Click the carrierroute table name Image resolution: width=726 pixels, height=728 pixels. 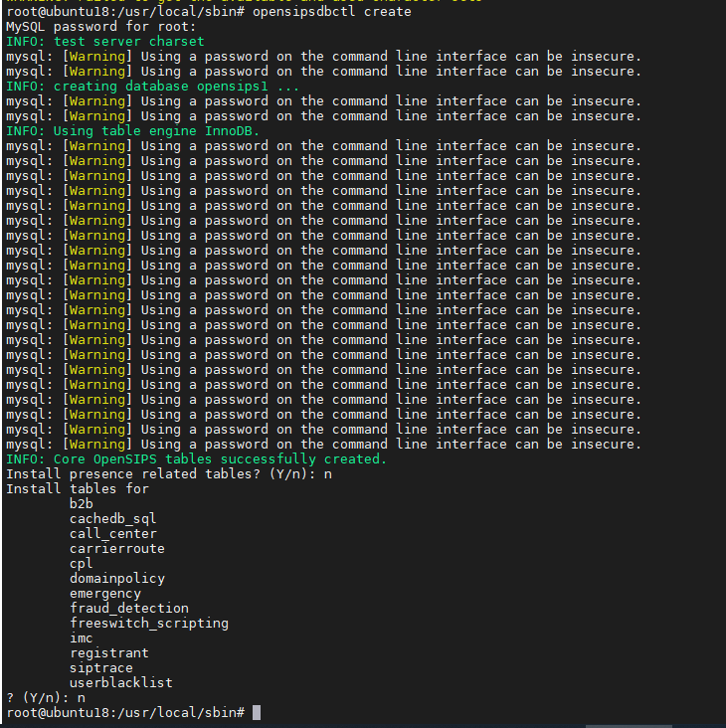click(x=116, y=549)
